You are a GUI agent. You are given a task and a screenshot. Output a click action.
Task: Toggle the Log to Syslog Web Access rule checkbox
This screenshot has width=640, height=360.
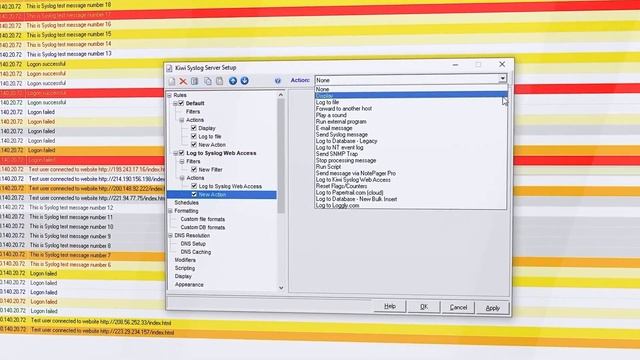tap(182, 153)
